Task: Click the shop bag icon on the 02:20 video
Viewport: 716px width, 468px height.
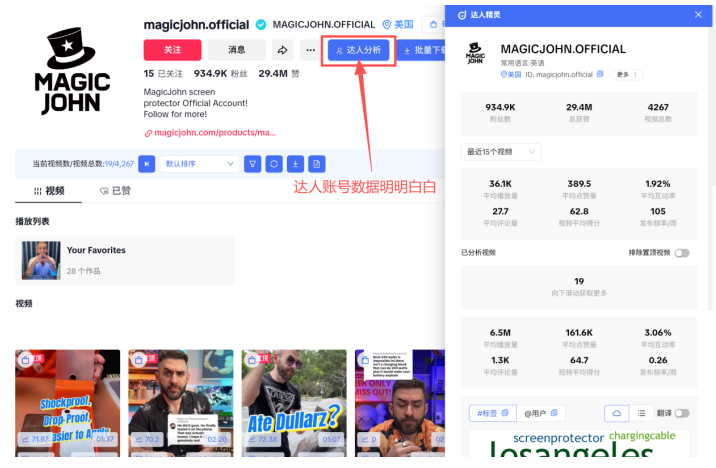Action: tap(138, 360)
